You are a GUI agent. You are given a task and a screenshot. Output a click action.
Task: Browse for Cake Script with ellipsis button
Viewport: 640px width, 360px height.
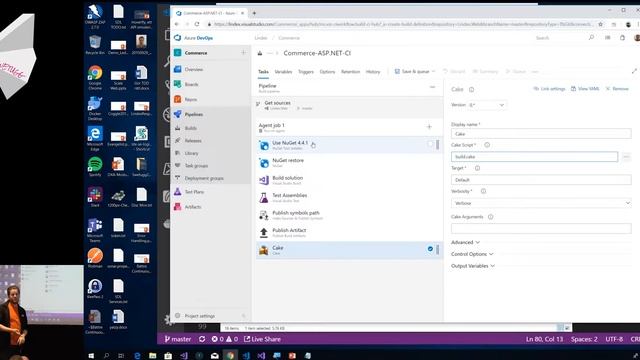626,157
